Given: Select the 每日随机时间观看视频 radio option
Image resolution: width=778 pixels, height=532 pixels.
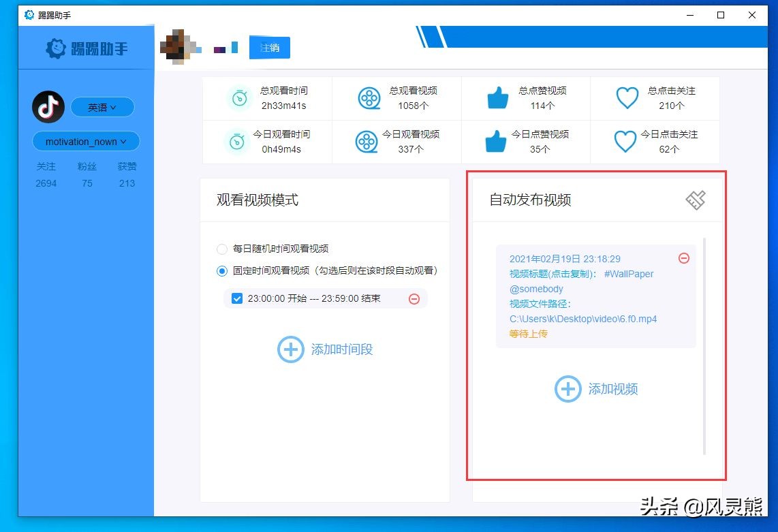Looking at the screenshot, I should coord(222,249).
